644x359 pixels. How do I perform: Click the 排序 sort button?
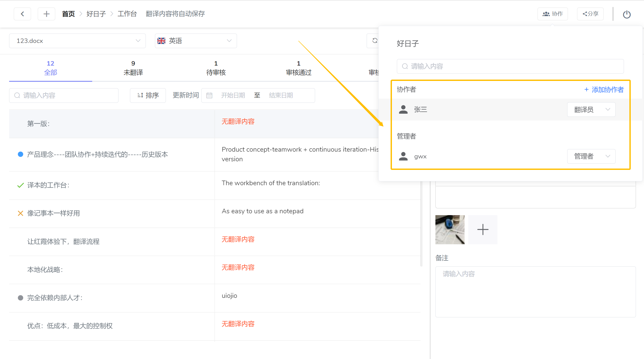click(148, 95)
